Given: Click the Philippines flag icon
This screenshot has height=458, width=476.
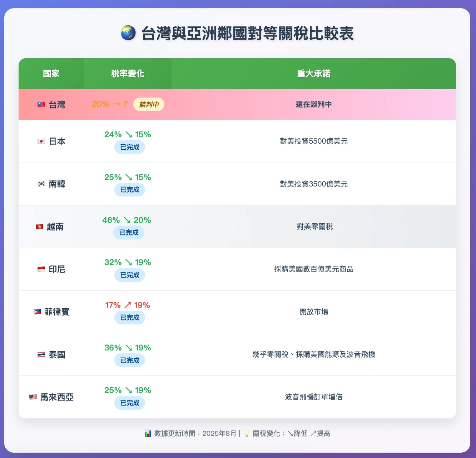Looking at the screenshot, I should [x=37, y=312].
